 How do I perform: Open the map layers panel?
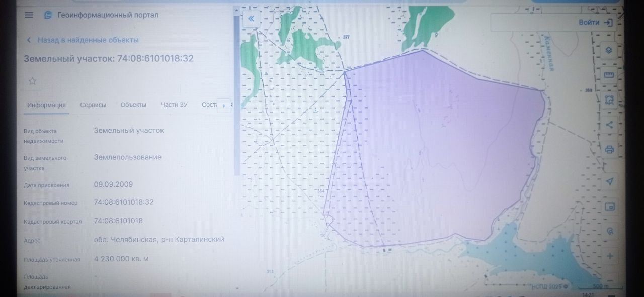[x=609, y=50]
